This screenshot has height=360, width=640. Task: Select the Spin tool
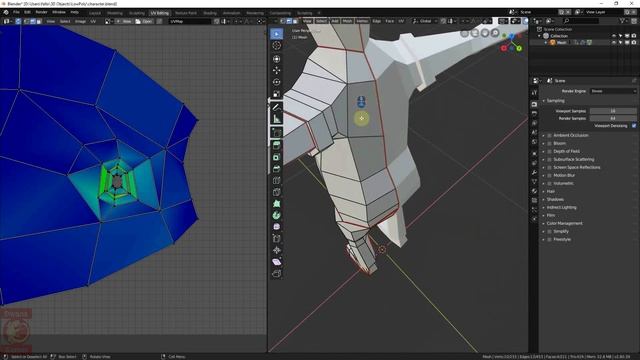tap(277, 215)
